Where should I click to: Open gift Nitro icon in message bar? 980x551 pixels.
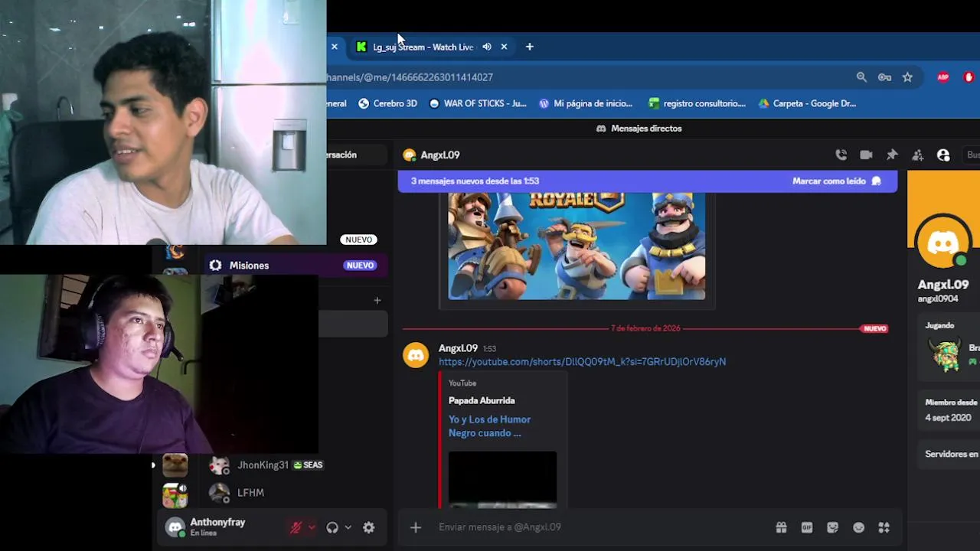(781, 527)
